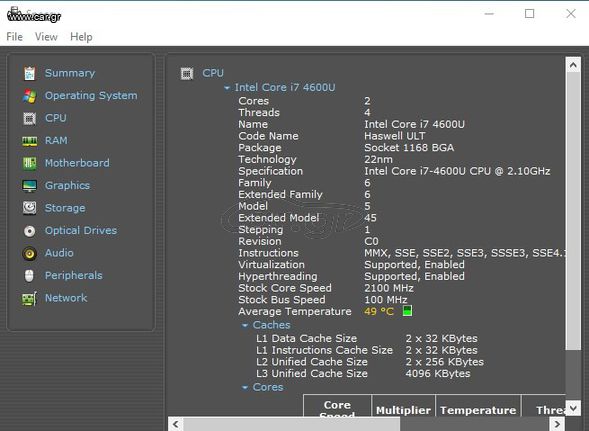Image resolution: width=589 pixels, height=431 pixels.
Task: Click the CPU heading in main panel
Action: tap(213, 73)
